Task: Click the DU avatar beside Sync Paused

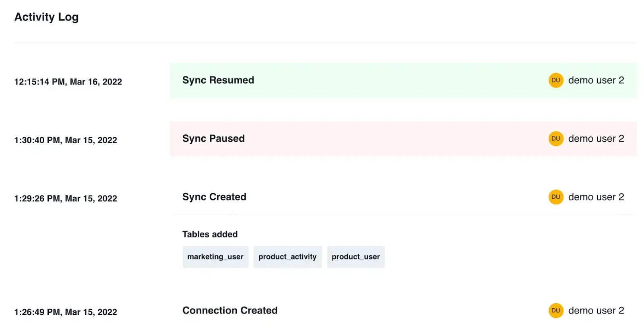Action: pos(555,138)
